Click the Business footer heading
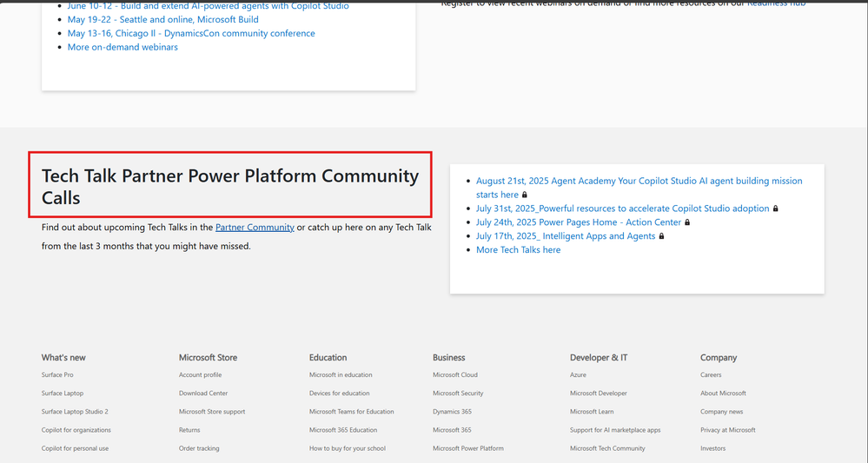This screenshot has width=868, height=463. (448, 358)
